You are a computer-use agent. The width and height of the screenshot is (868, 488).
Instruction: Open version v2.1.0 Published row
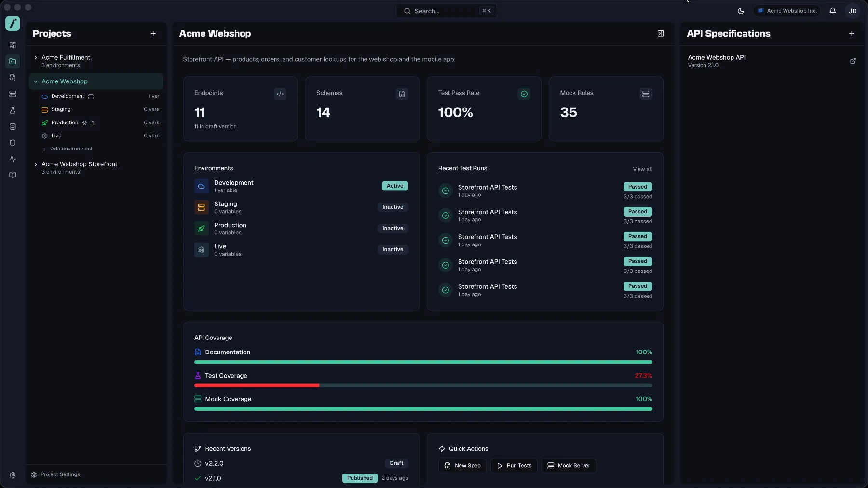(x=301, y=478)
